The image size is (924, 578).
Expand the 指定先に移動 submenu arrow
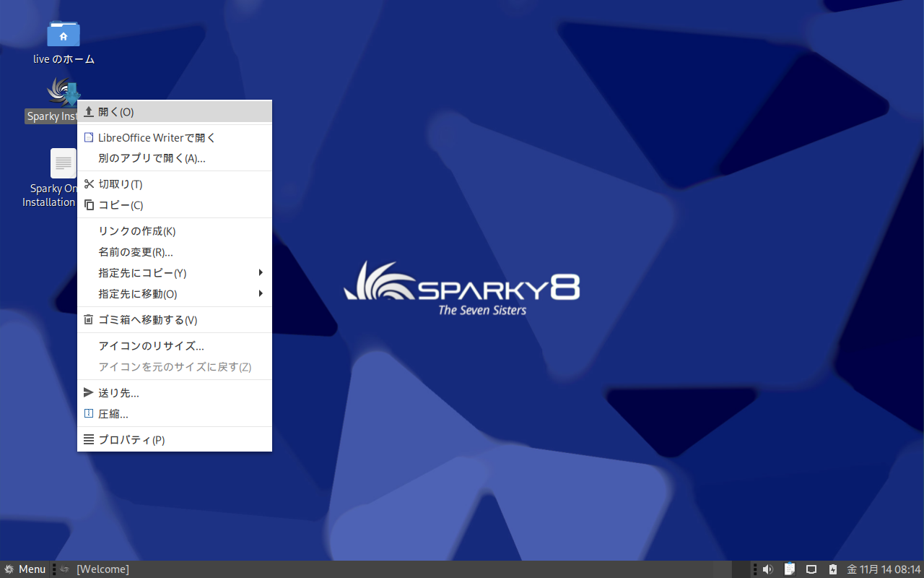(261, 294)
